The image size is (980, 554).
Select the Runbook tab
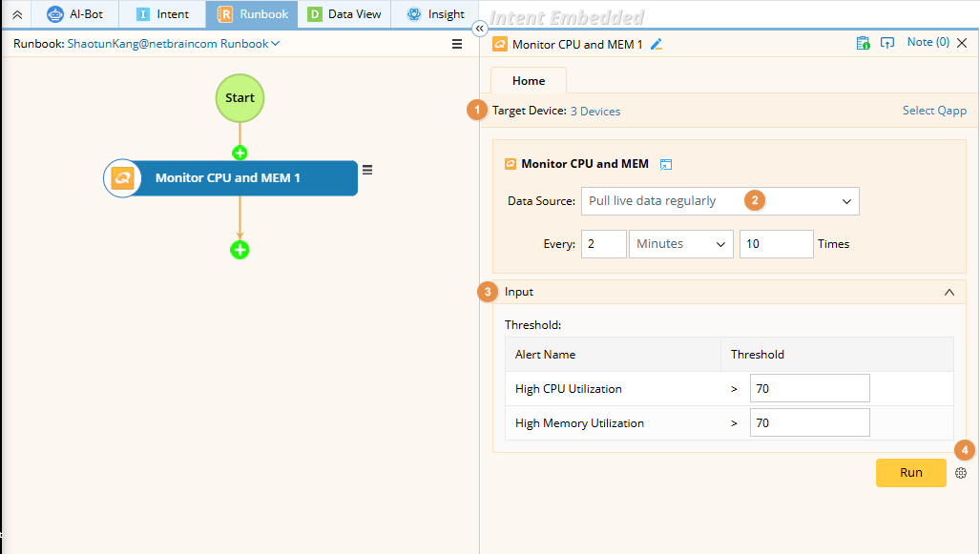[x=252, y=13]
